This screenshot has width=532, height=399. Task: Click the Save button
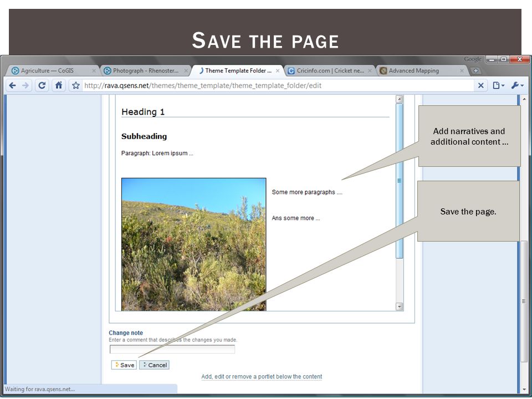pos(124,365)
